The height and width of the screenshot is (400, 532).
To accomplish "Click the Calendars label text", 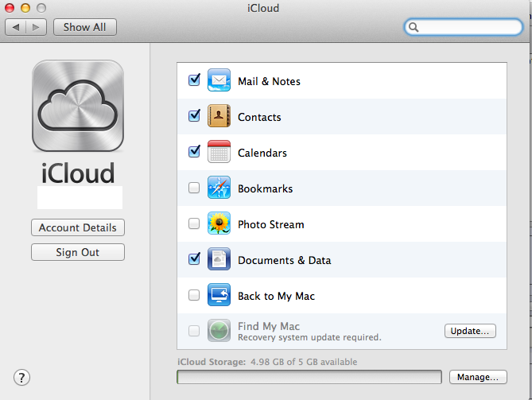I will 262,153.
